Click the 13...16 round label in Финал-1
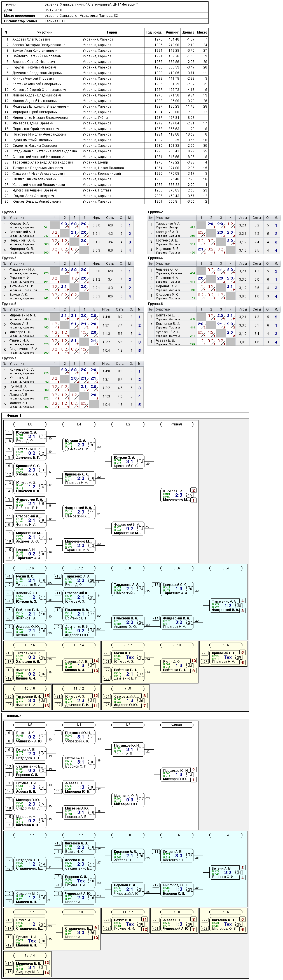The height and width of the screenshot is (980, 283). point(30,645)
